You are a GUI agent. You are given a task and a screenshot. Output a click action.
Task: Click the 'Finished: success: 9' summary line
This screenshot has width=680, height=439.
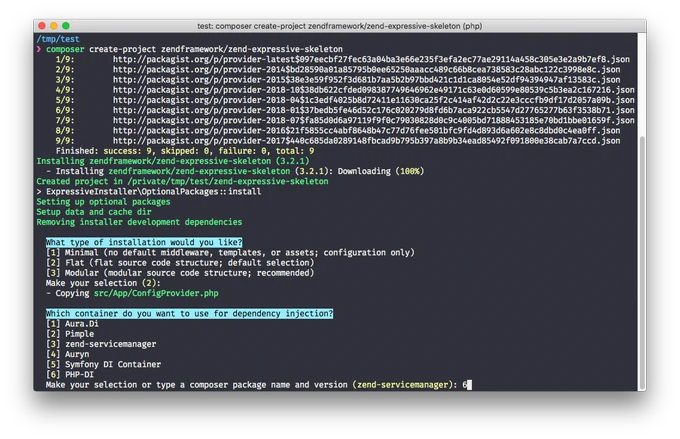[x=185, y=151]
